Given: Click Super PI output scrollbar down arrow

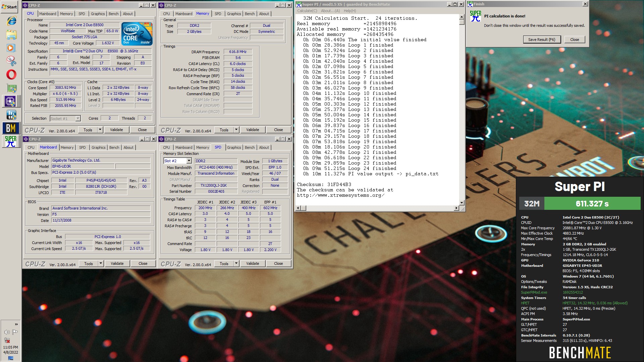Looking at the screenshot, I should (462, 202).
